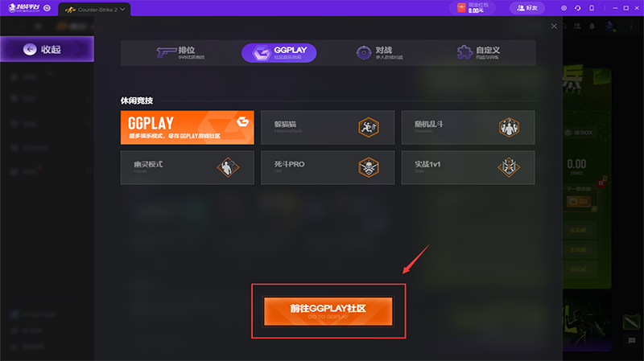Click the red envelope cash icon
This screenshot has width=644, height=361.
coord(461,8)
